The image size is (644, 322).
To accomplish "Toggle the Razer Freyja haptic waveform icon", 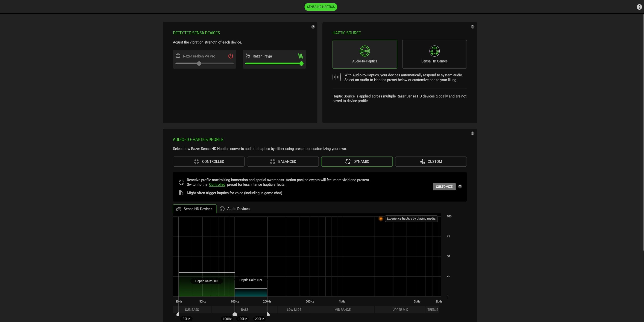I will [300, 56].
